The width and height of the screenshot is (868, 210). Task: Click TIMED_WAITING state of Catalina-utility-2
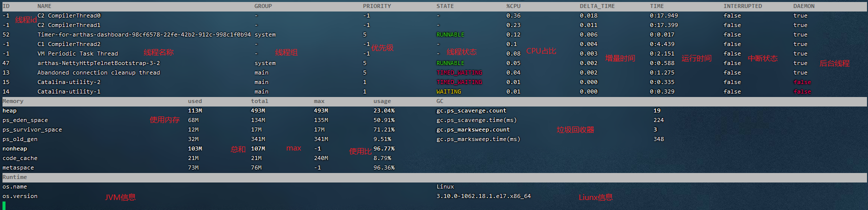click(x=459, y=82)
